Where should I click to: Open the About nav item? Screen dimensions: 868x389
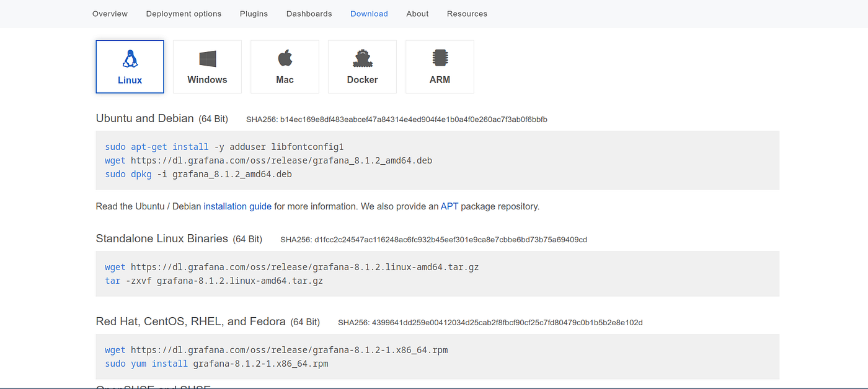pyautogui.click(x=417, y=14)
